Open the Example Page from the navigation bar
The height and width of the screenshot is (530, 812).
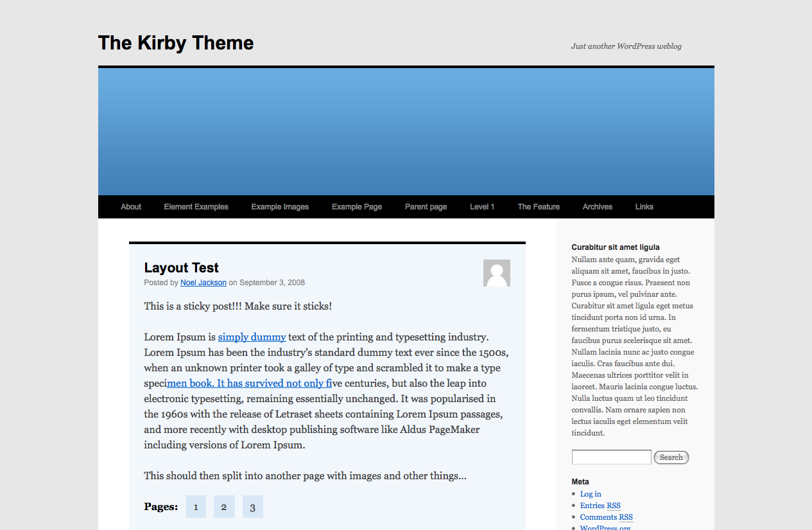click(356, 206)
